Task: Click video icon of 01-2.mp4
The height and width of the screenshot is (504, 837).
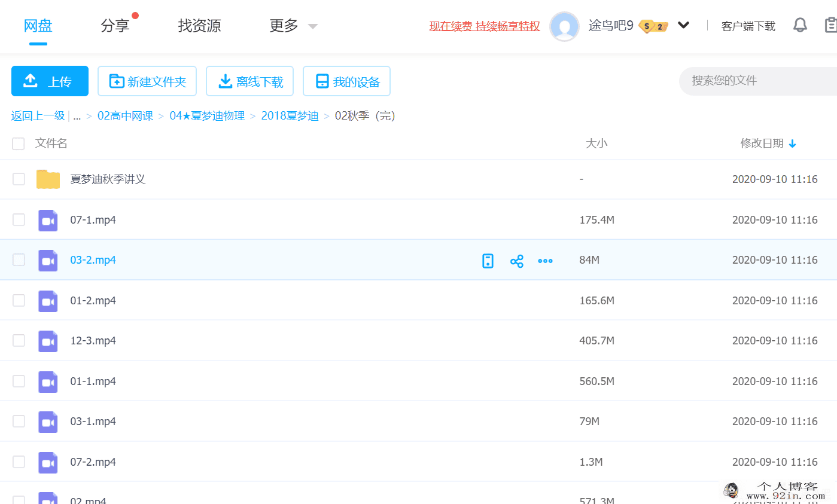Action: pos(48,301)
